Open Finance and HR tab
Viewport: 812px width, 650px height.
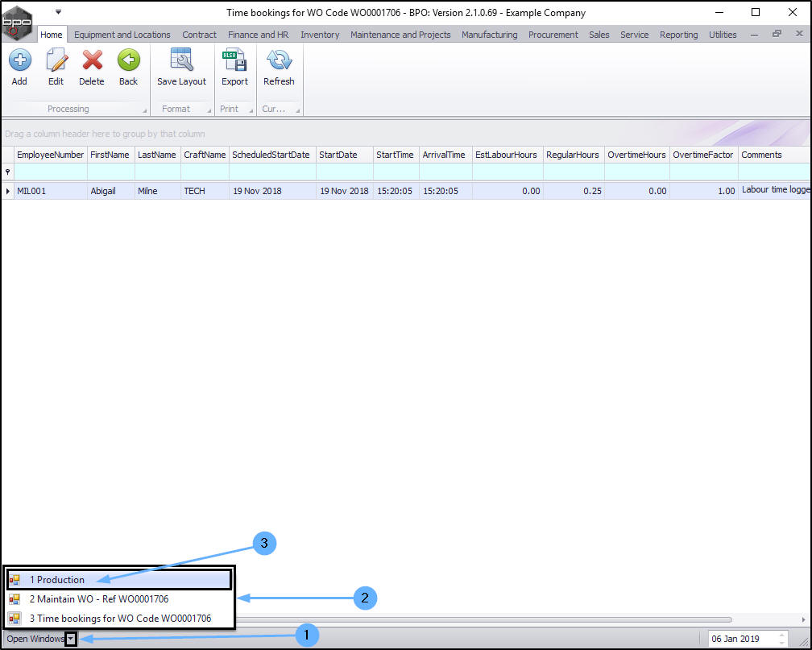tap(258, 35)
